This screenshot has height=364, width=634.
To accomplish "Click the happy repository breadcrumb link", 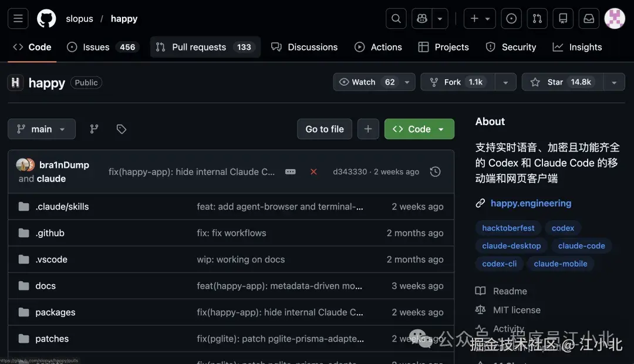I will point(124,19).
